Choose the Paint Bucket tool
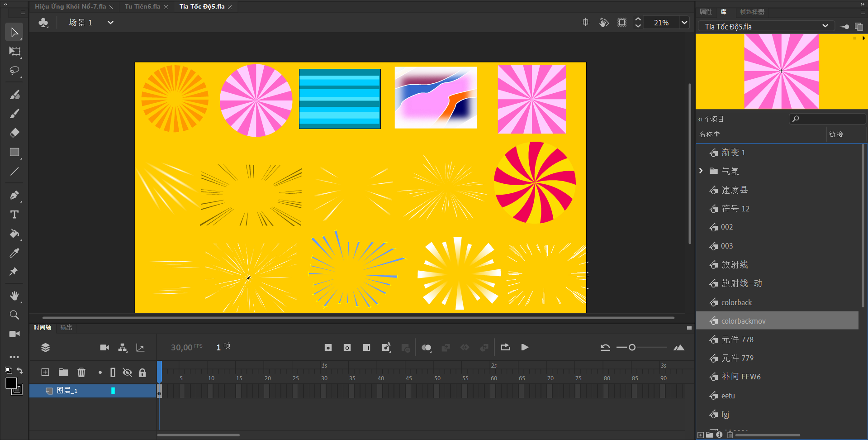 (x=14, y=234)
